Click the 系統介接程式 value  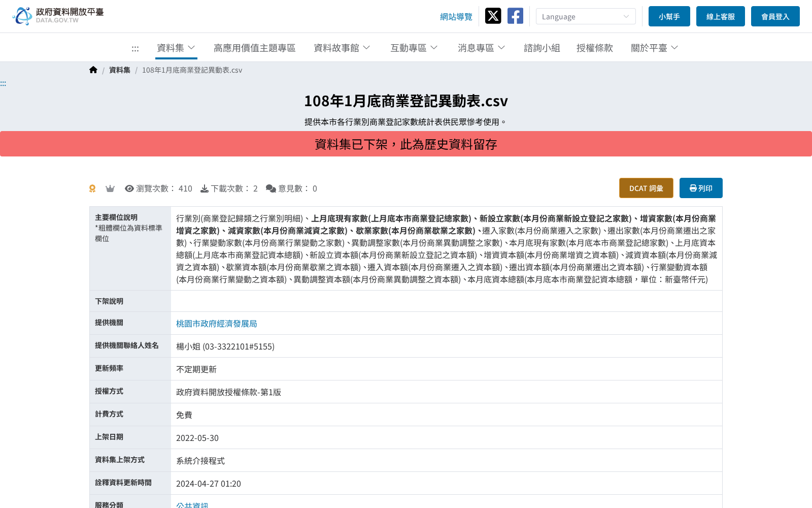[x=200, y=461]
